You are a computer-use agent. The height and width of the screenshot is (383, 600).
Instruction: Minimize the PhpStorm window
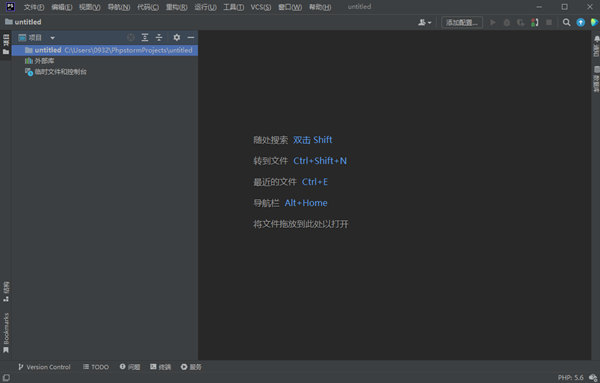539,7
